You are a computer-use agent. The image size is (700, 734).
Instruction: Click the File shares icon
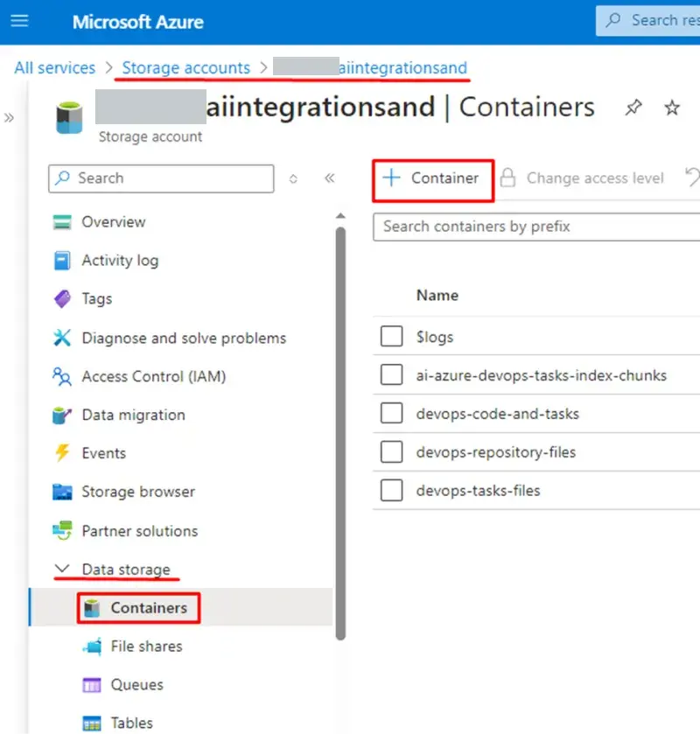coord(92,647)
